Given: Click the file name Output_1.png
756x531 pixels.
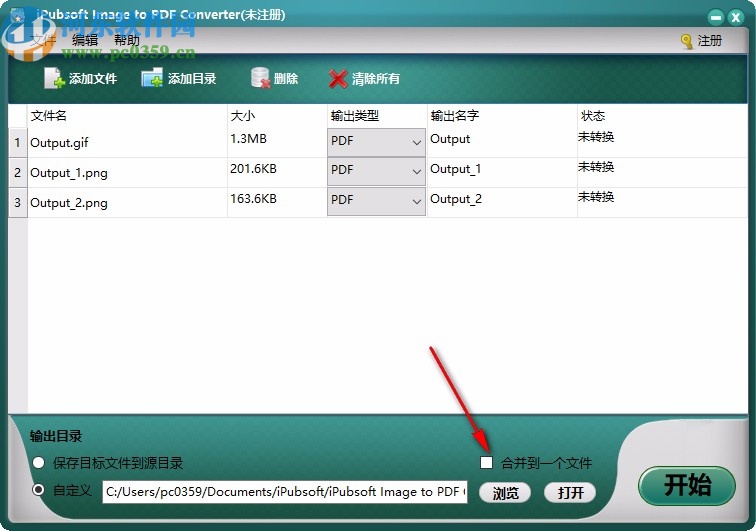Looking at the screenshot, I should (x=69, y=173).
